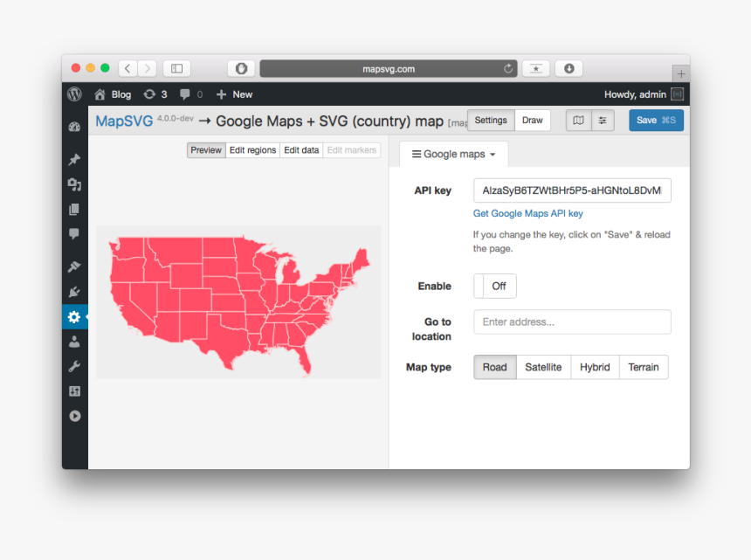
Task: Select the Preview mode button
Action: point(206,150)
